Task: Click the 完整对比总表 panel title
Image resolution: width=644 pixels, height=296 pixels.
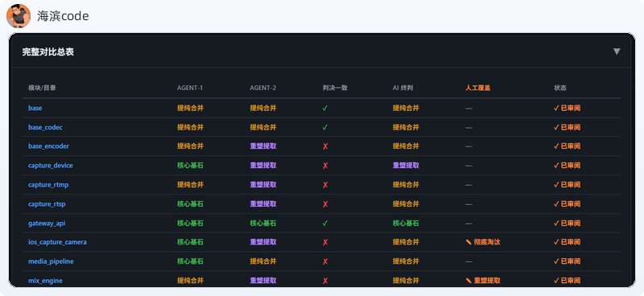Action: click(x=48, y=52)
